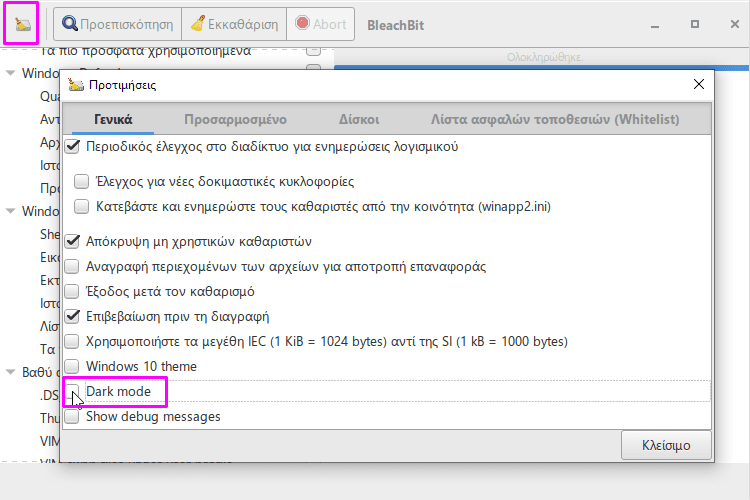The width and height of the screenshot is (750, 500).
Task: Toggle Απόκρυψη μη χρηστικών καθαριστών checkbox
Action: [x=72, y=241]
